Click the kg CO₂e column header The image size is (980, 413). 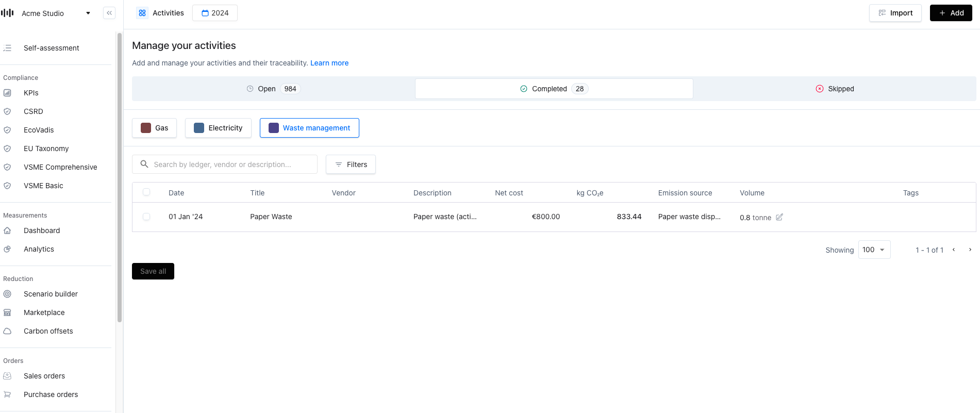click(x=590, y=193)
